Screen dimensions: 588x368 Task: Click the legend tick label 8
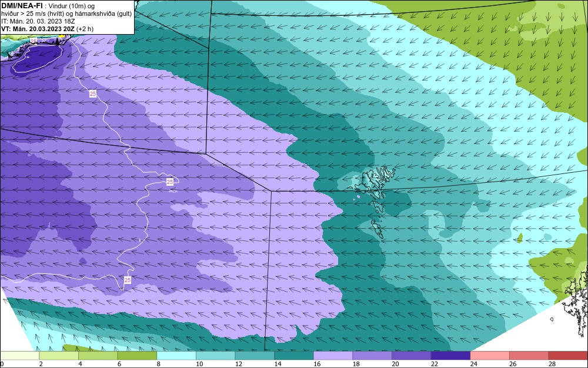159,364
